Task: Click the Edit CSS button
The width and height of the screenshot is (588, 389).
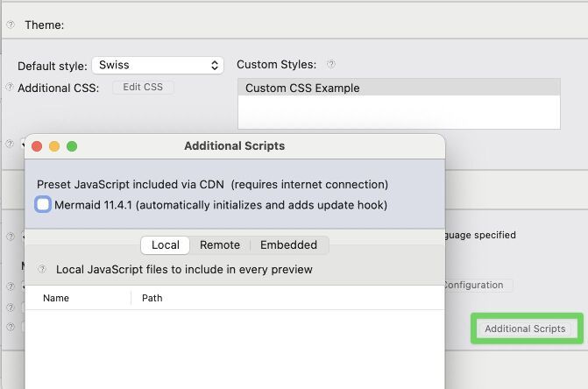Action: point(143,87)
